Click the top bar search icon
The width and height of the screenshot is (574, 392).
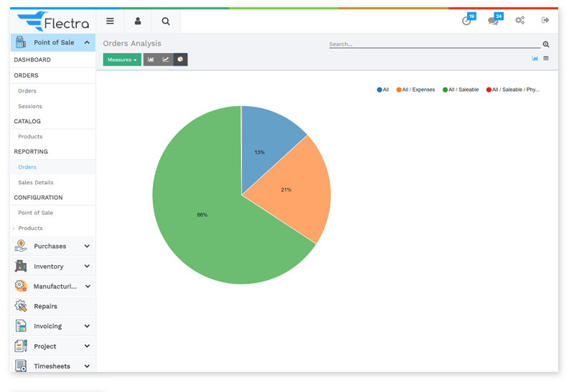166,21
